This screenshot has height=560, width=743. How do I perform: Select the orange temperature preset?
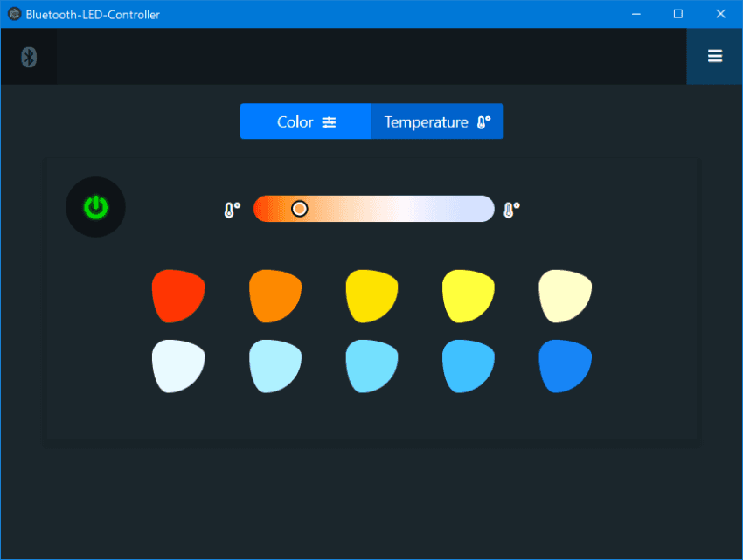point(274,295)
